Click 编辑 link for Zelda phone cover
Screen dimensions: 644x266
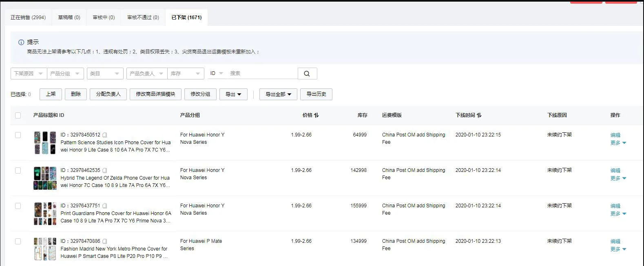coord(615,170)
